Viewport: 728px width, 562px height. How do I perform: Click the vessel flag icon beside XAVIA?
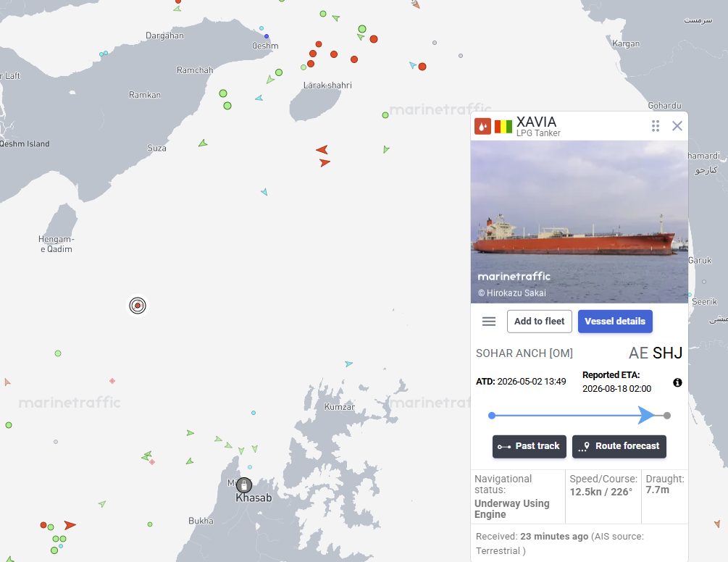point(503,126)
